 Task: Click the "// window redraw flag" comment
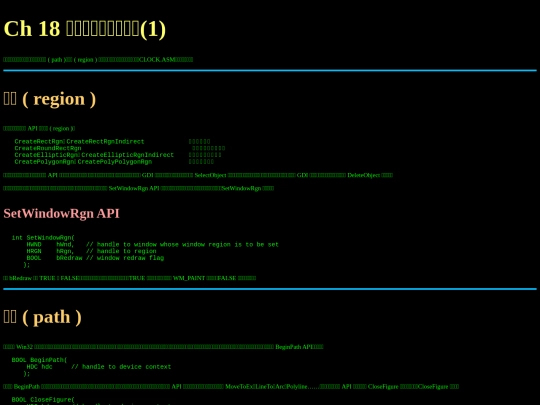pos(125,258)
